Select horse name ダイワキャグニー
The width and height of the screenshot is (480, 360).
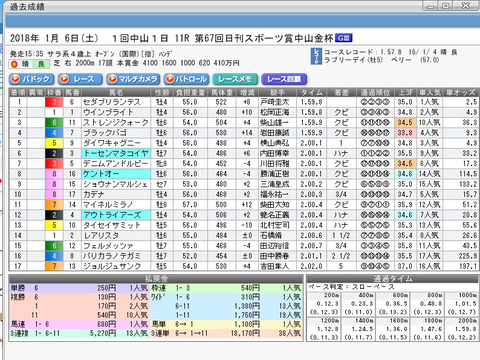112,143
